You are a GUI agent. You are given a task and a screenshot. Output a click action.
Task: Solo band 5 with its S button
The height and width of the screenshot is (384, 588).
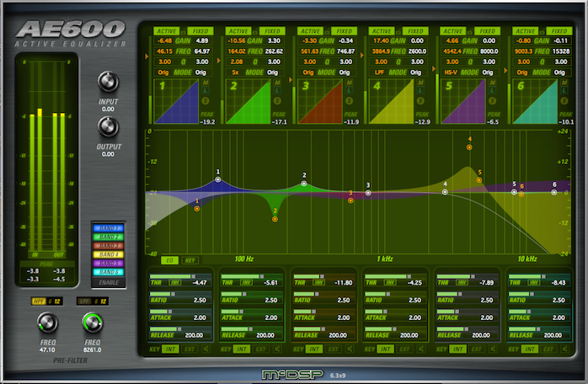coord(492,100)
